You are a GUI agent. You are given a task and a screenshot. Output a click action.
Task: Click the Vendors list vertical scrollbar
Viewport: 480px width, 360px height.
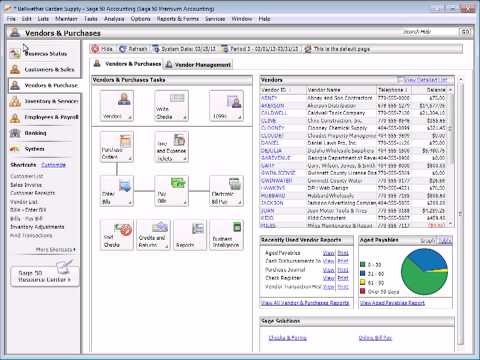(451, 158)
